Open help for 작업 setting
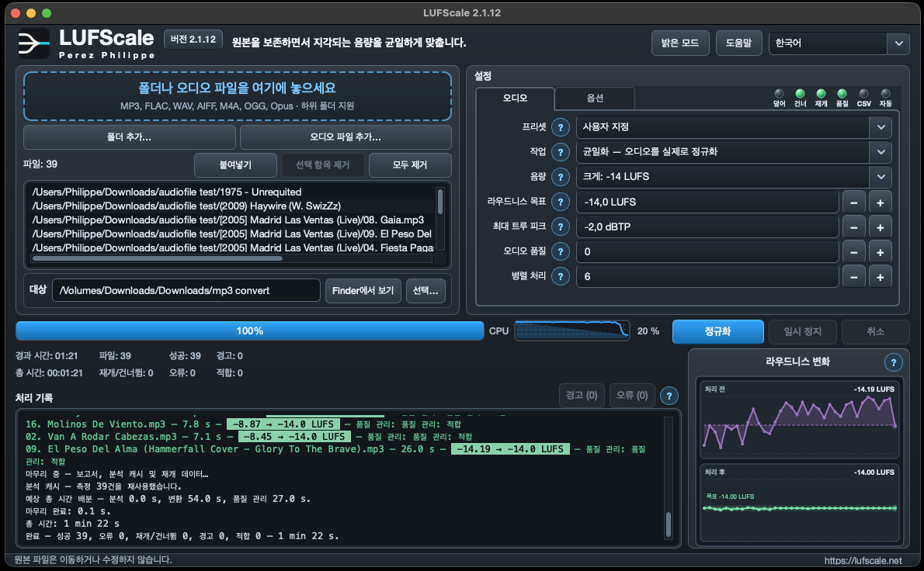Screen dimensions: 924x571 click(x=561, y=152)
